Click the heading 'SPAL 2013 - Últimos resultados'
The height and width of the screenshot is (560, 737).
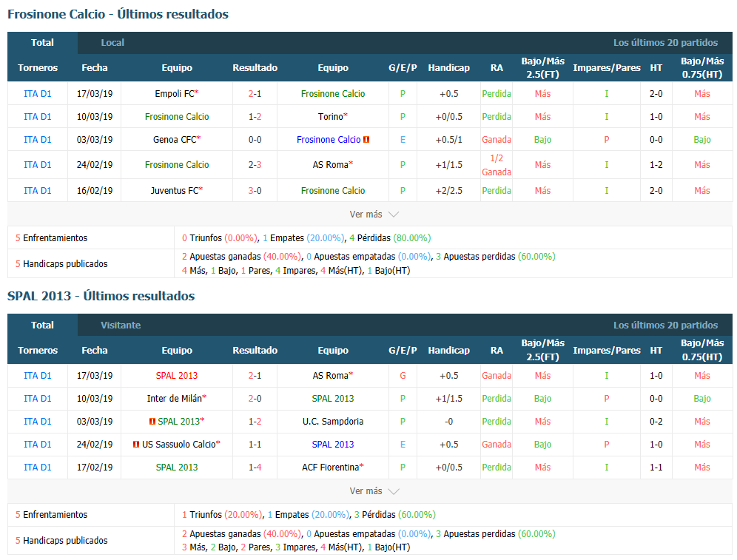pyautogui.click(x=101, y=297)
